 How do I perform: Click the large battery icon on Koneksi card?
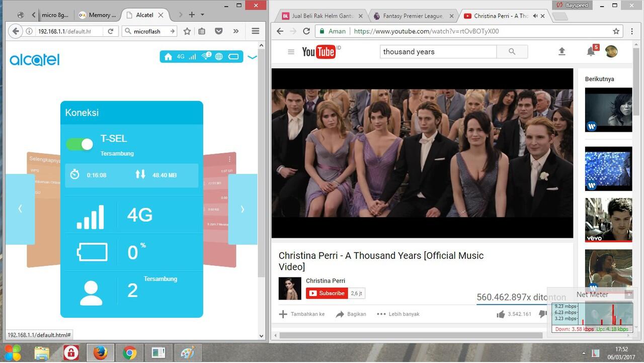tap(92, 252)
